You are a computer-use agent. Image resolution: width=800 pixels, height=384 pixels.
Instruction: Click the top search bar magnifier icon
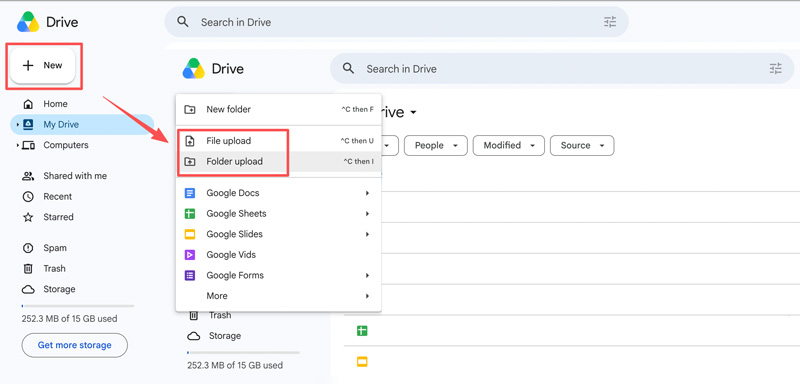(x=183, y=22)
